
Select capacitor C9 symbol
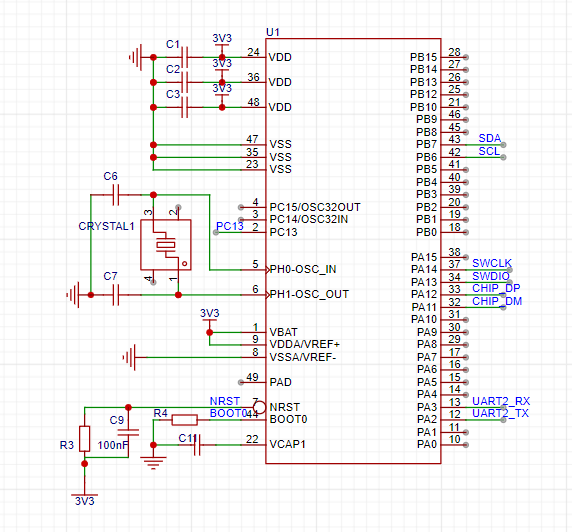128,432
